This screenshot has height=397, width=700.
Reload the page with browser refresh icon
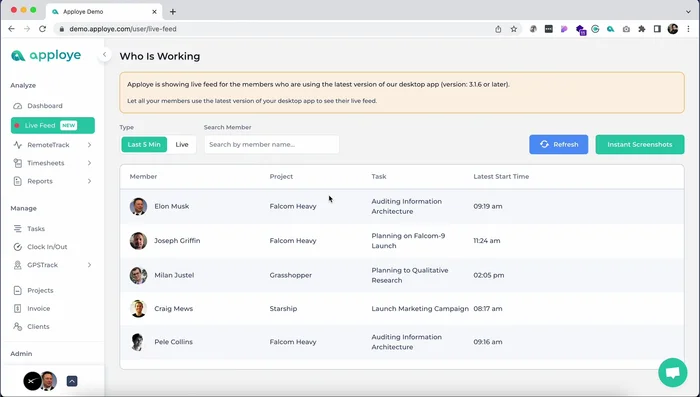tap(42, 29)
